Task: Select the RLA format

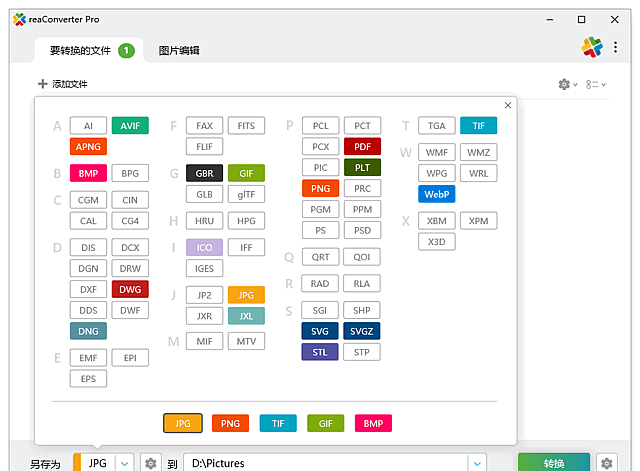Action: pos(362,283)
